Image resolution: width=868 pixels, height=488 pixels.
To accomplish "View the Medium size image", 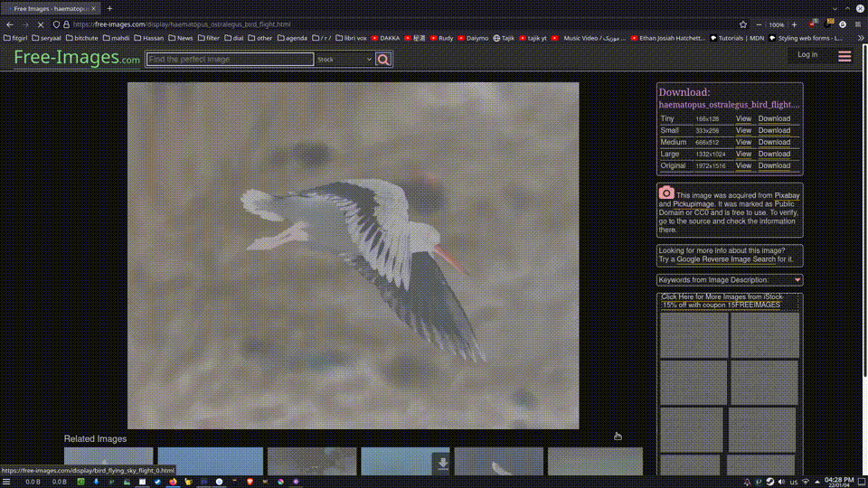I will pos(743,142).
